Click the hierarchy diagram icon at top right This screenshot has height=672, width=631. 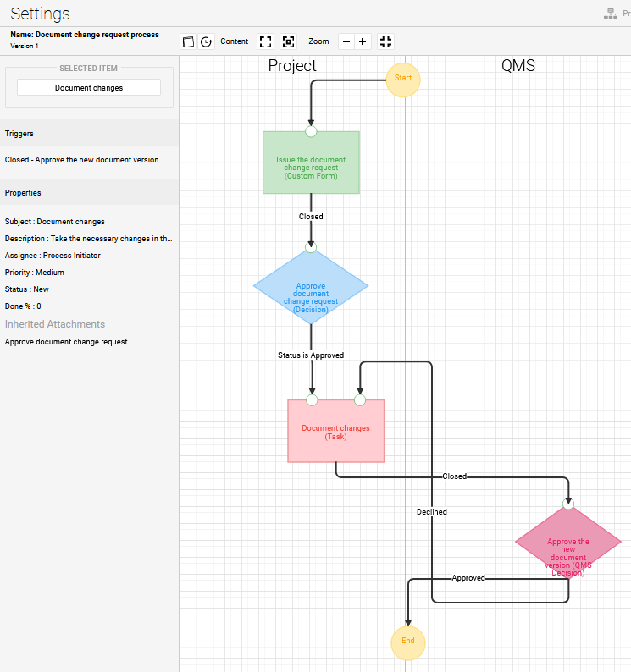[610, 14]
